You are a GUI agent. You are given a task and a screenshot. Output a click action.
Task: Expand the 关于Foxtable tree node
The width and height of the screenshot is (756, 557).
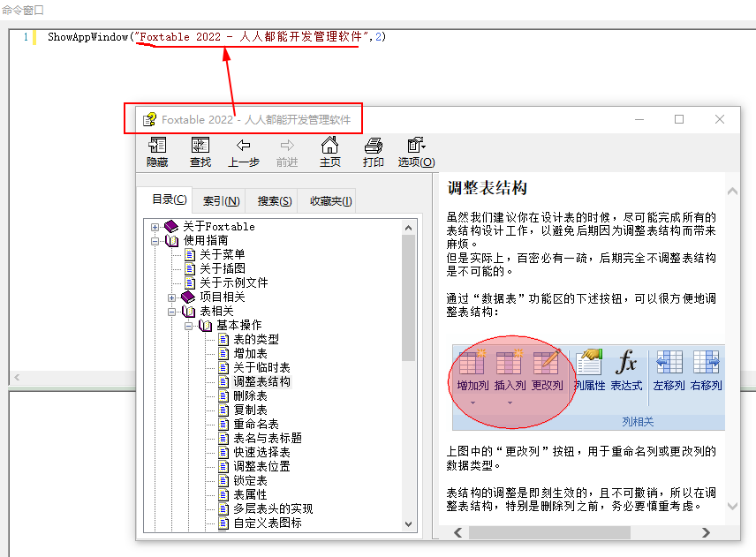[155, 227]
